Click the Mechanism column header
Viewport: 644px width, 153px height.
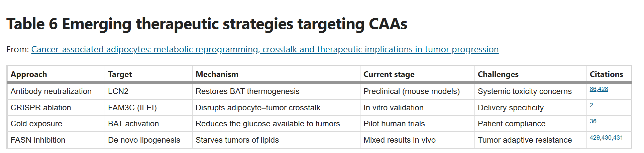[217, 74]
